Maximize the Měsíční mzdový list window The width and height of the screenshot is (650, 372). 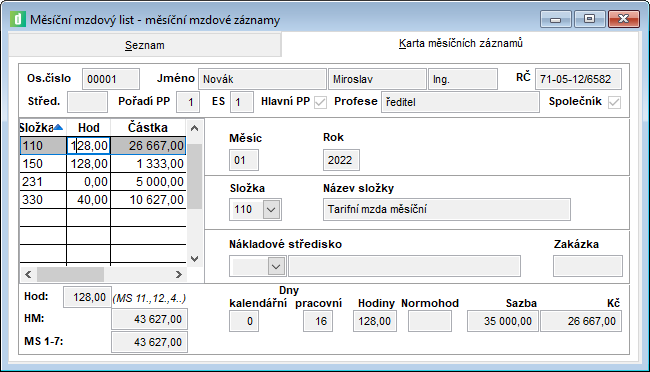589,19
